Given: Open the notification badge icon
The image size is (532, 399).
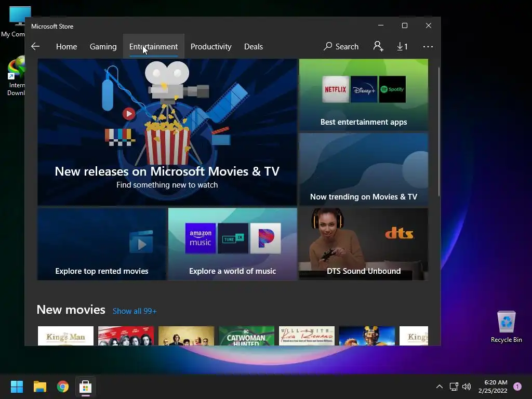Looking at the screenshot, I should (x=517, y=387).
